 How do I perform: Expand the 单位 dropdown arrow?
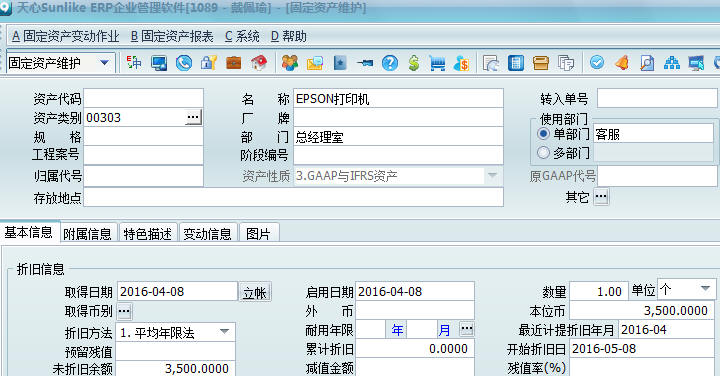705,289
